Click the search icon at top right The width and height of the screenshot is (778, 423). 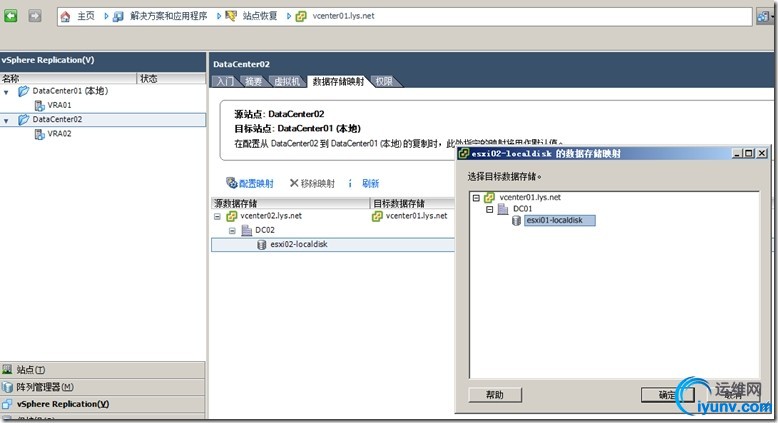[763, 16]
